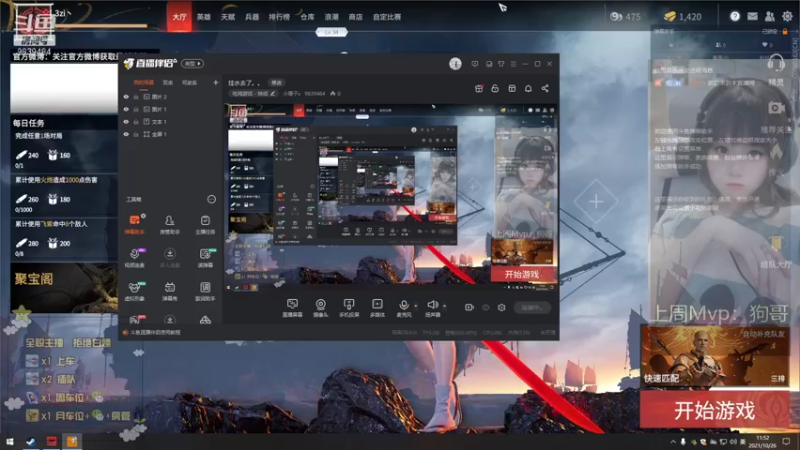
Task: Select the first orange scene tab above the source list
Action: click(x=143, y=82)
